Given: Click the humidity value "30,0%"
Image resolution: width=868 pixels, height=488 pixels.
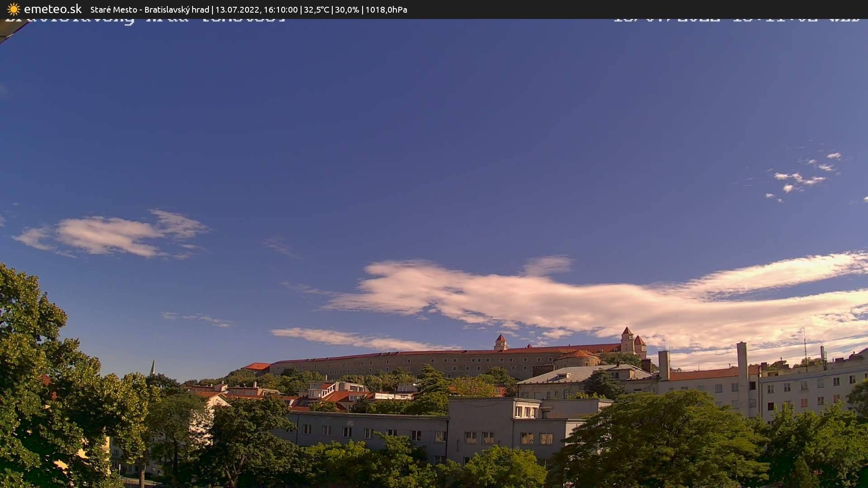Looking at the screenshot, I should coord(347,9).
